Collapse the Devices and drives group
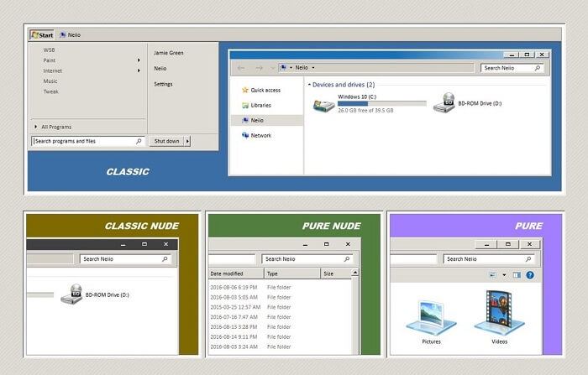Viewport: 588px width, 375px height. click(x=309, y=85)
